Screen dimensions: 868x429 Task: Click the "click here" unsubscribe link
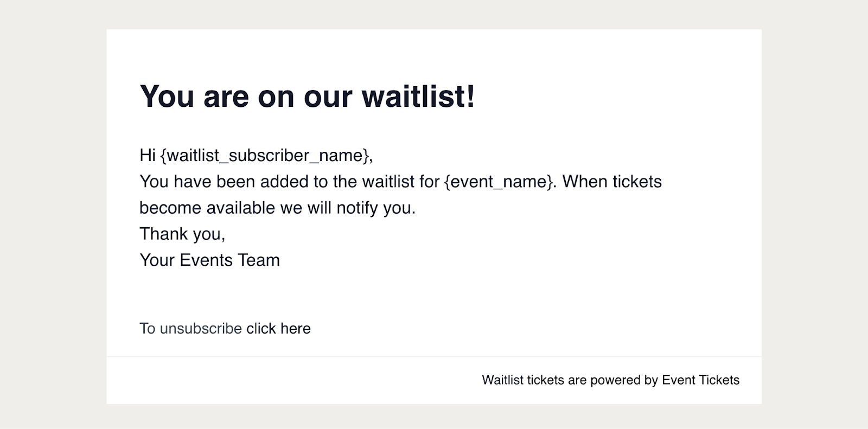(x=278, y=329)
